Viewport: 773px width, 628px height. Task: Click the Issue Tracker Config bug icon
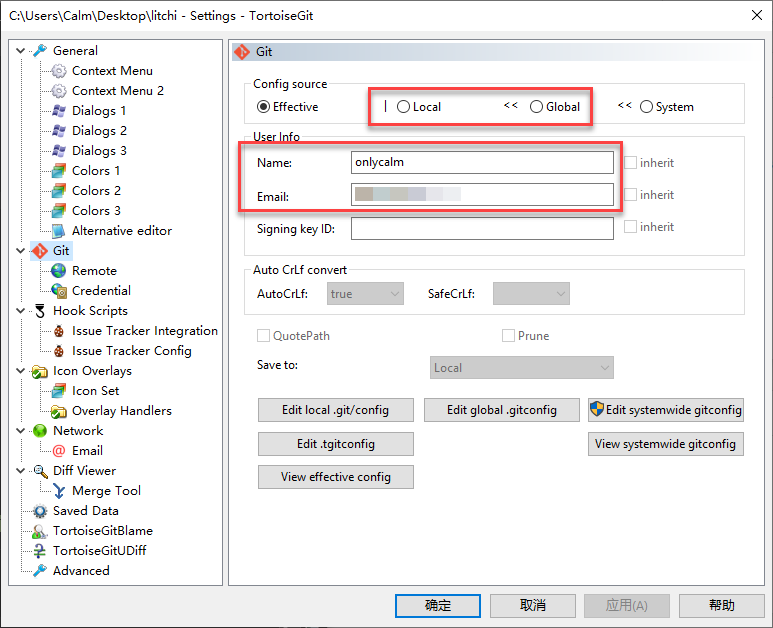point(59,351)
